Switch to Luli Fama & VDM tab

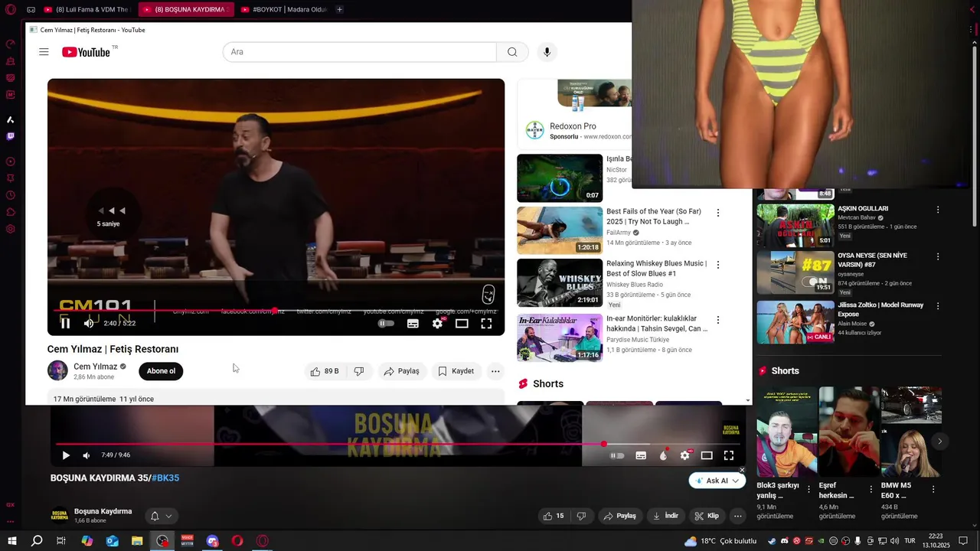[87, 10]
